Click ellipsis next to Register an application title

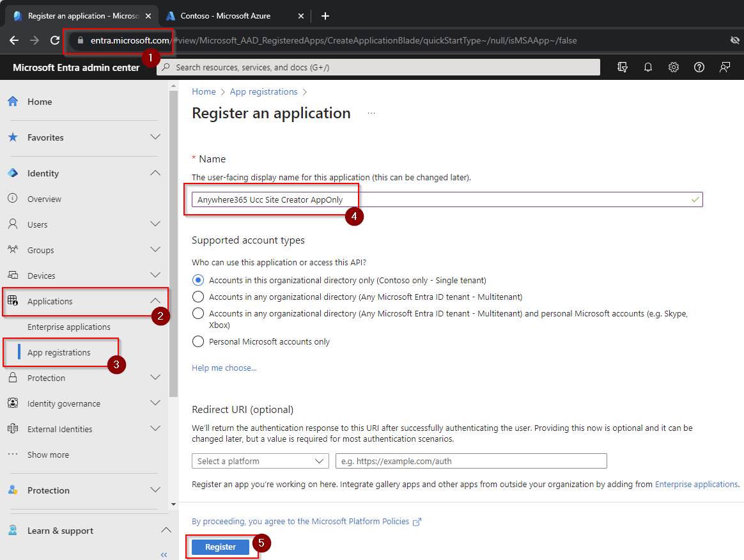click(371, 113)
